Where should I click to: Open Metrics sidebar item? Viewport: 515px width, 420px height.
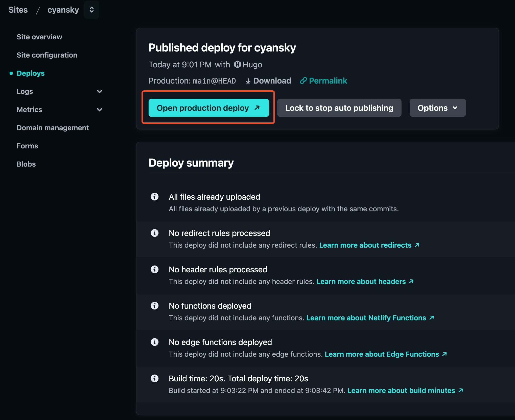coord(29,110)
